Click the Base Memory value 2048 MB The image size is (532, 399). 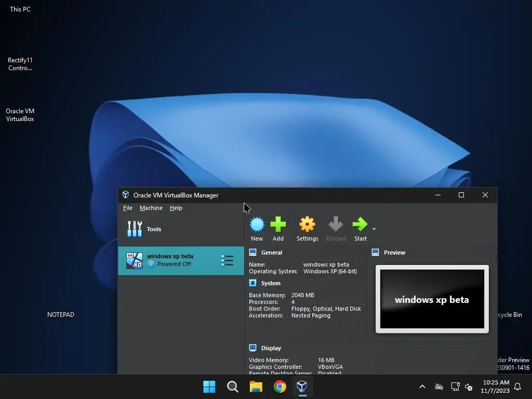[303, 295]
